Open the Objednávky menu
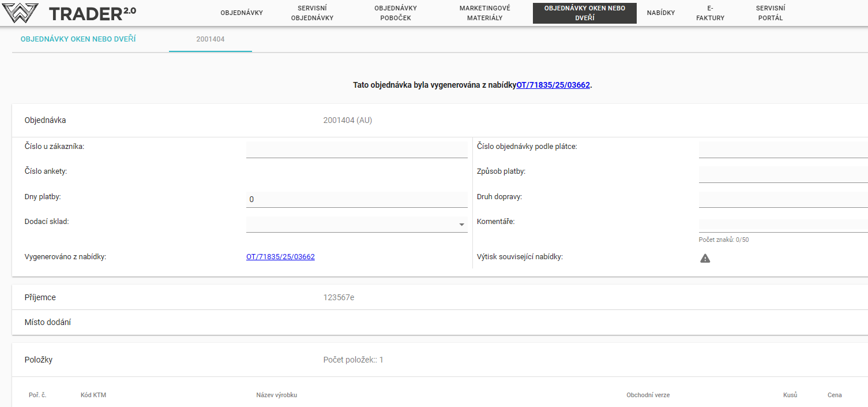This screenshot has width=868, height=407. click(242, 13)
